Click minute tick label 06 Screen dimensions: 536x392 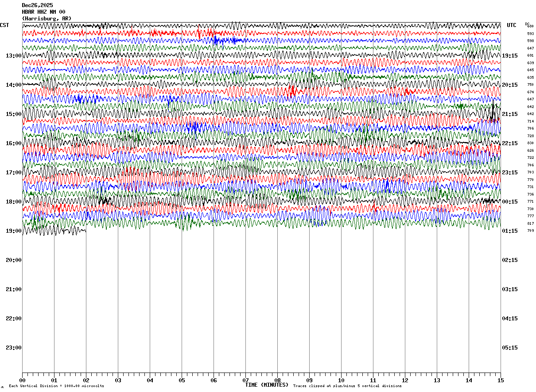(214, 380)
